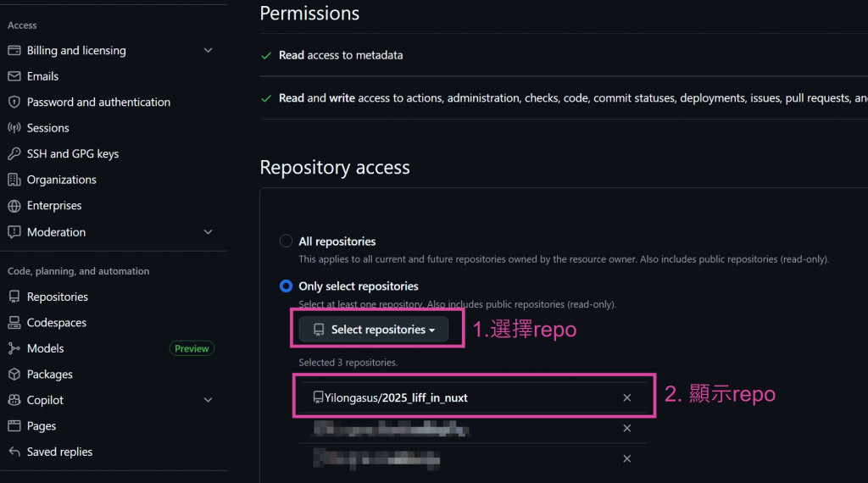Click the Yilongasus/2025_liff_in_nuxt repository name

coord(396,397)
